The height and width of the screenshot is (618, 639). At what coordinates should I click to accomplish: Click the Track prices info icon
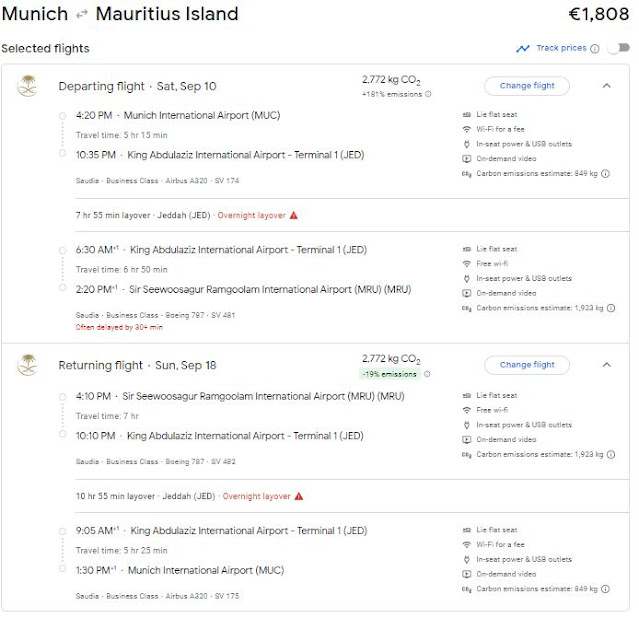click(595, 48)
